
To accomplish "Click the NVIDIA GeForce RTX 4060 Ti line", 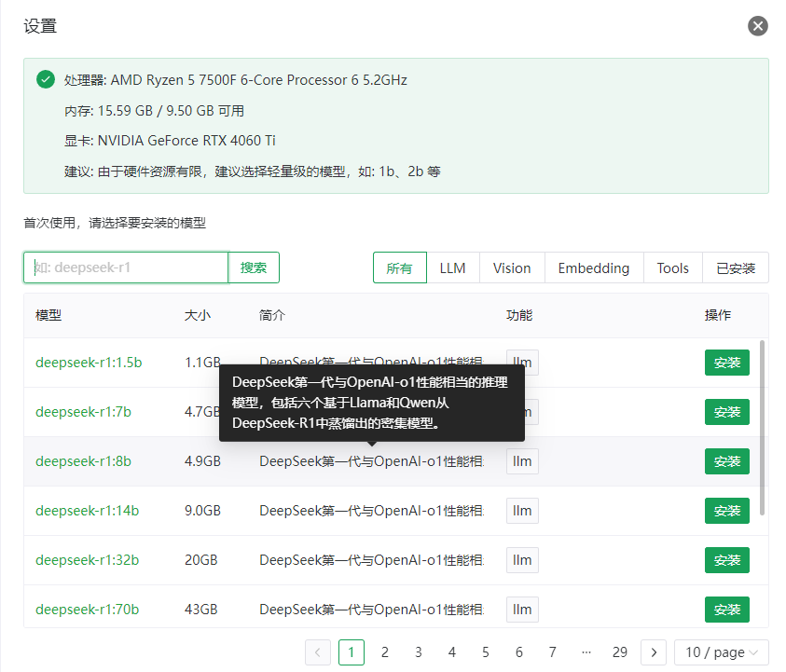I will (x=170, y=141).
